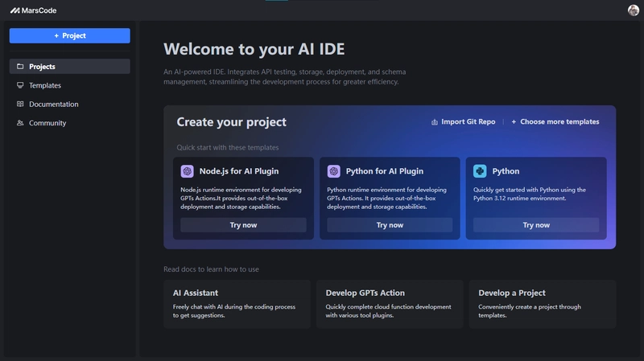Open Choose more templates
This screenshot has width=644, height=361.
pyautogui.click(x=555, y=122)
